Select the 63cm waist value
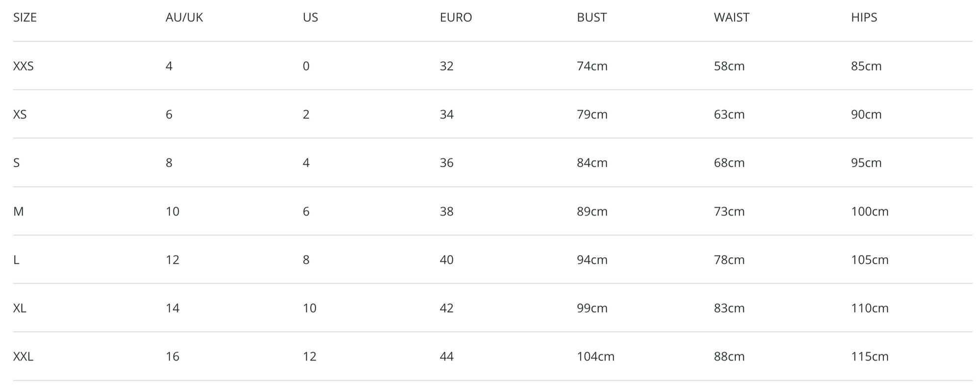980x389 pixels. point(729,115)
